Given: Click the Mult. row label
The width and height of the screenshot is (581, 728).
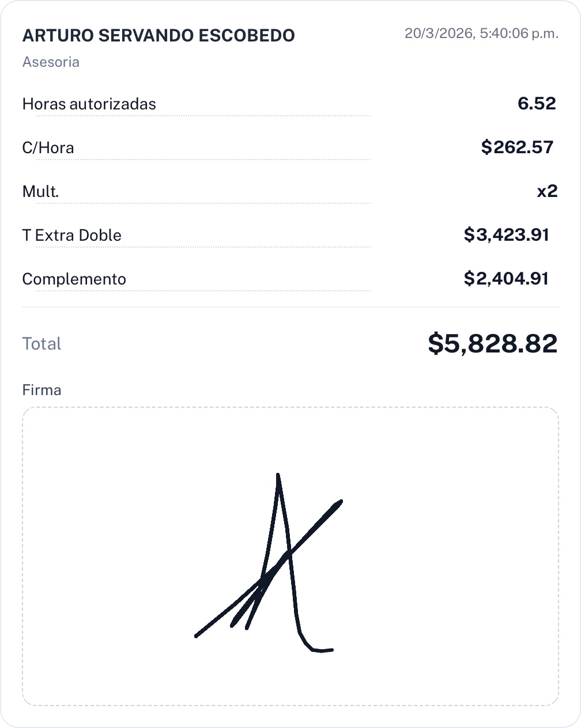Looking at the screenshot, I should pos(40,192).
